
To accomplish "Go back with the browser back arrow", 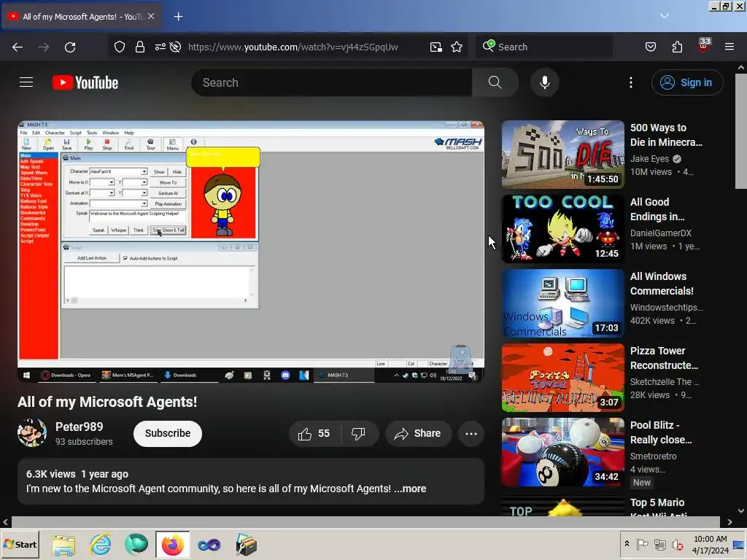I will click(18, 47).
